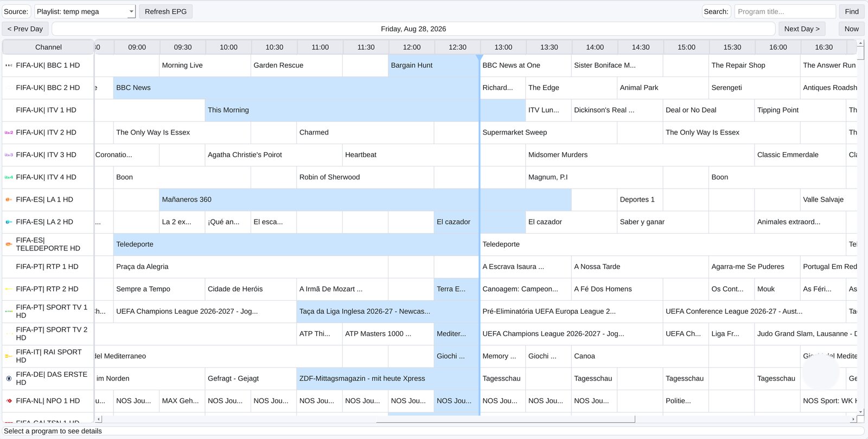Select the Charmed program
The image size is (868, 439).
click(365, 133)
